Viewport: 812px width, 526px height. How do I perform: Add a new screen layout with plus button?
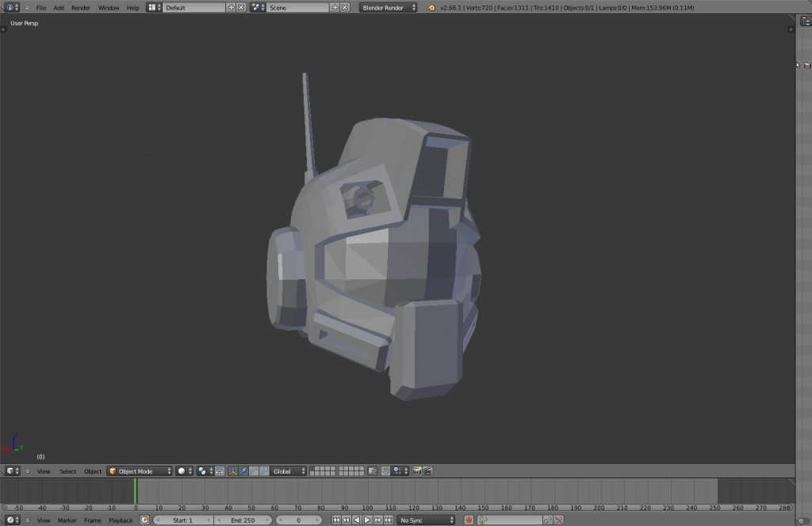coord(232,7)
